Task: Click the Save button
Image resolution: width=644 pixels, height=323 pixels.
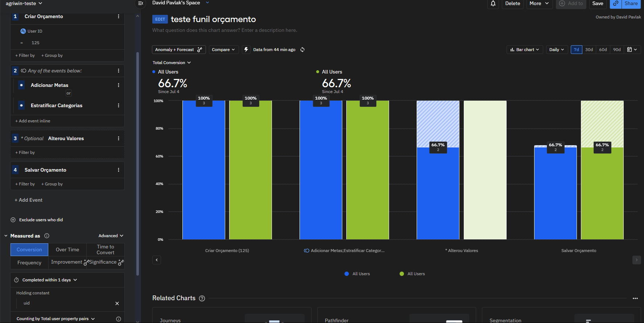Action: (598, 4)
